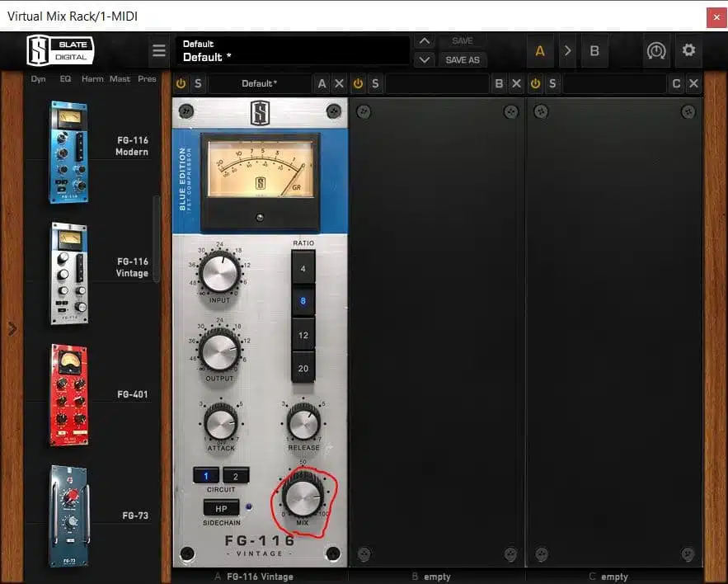Toggle power for rack slot C
Screen dimensions: 728x584
(535, 83)
